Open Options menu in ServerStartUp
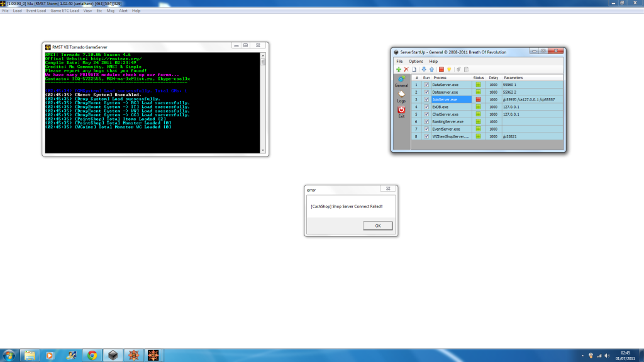Image resolution: width=644 pixels, height=362 pixels. pos(416,61)
